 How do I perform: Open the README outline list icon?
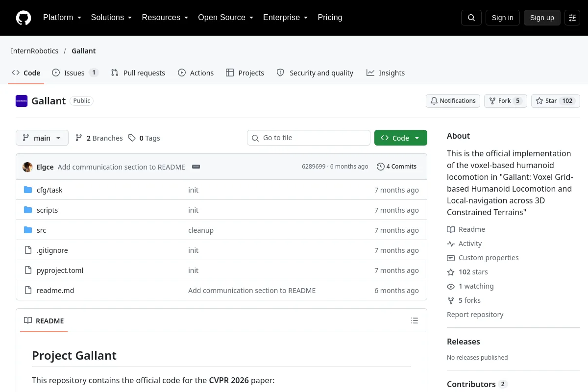click(415, 321)
